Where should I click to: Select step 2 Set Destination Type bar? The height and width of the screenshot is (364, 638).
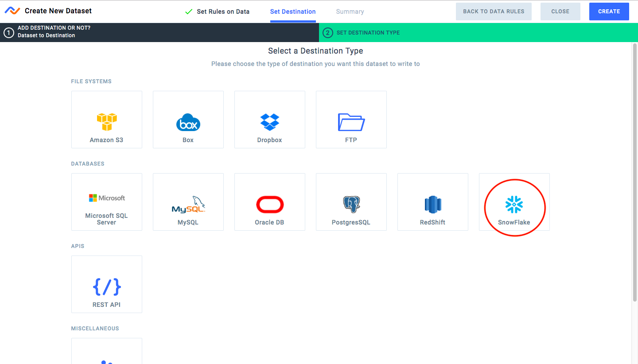coord(478,32)
